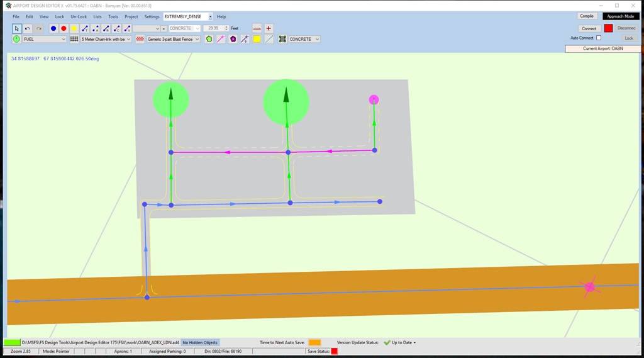Click the 29.99 feet width field
The height and width of the screenshot is (358, 644).
215,28
